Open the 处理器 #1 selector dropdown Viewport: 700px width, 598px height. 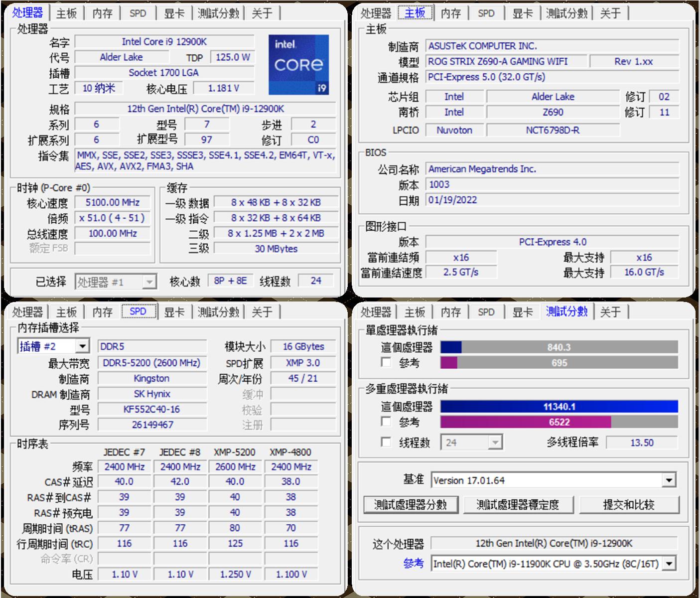149,282
